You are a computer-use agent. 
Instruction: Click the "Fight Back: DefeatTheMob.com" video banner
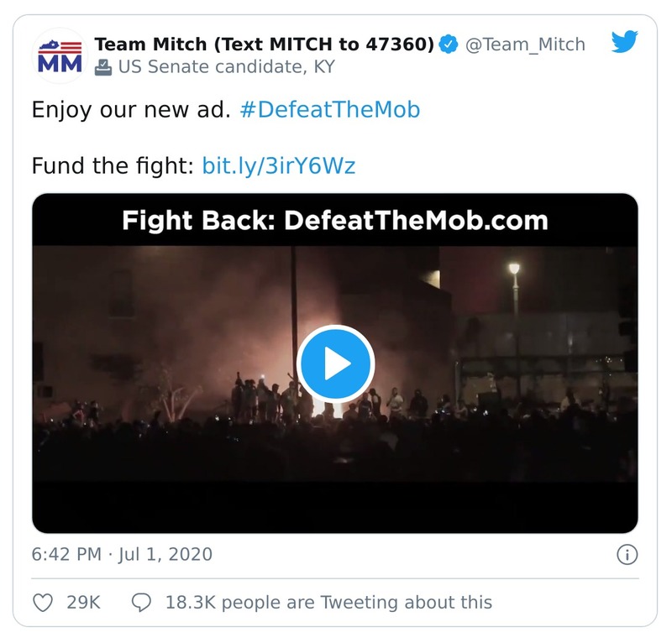[x=334, y=221]
